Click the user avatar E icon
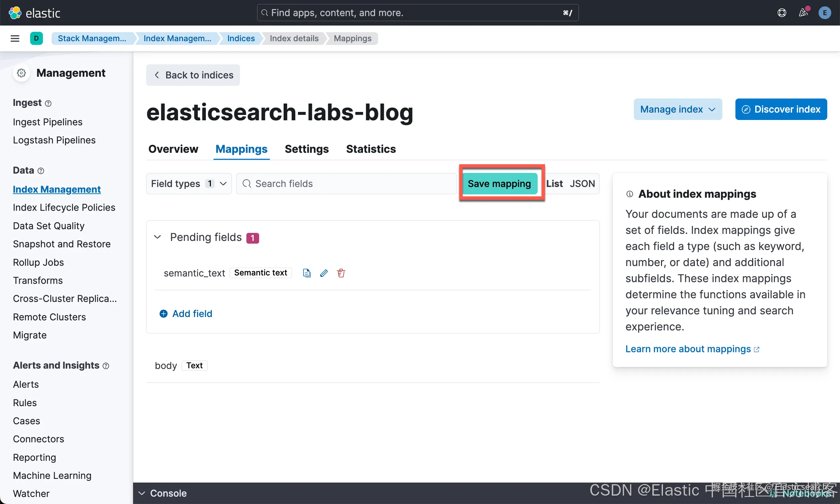The width and height of the screenshot is (840, 504). pos(824,13)
